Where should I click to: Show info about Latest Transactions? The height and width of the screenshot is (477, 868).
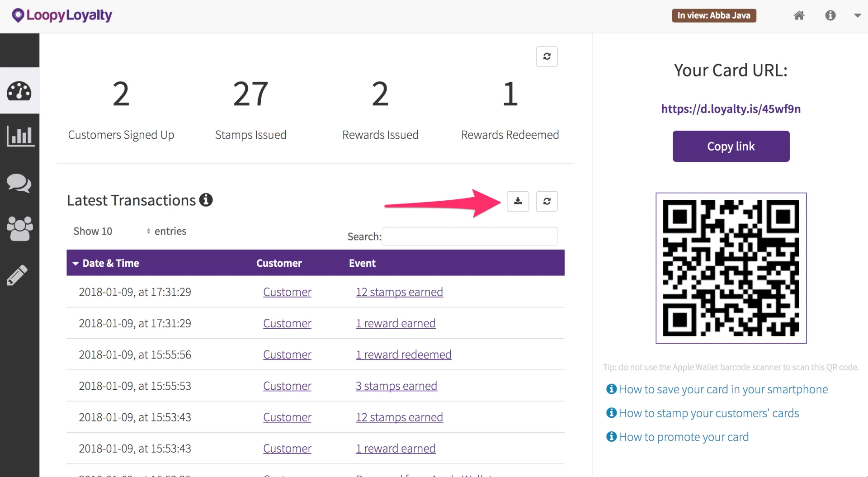coord(206,199)
